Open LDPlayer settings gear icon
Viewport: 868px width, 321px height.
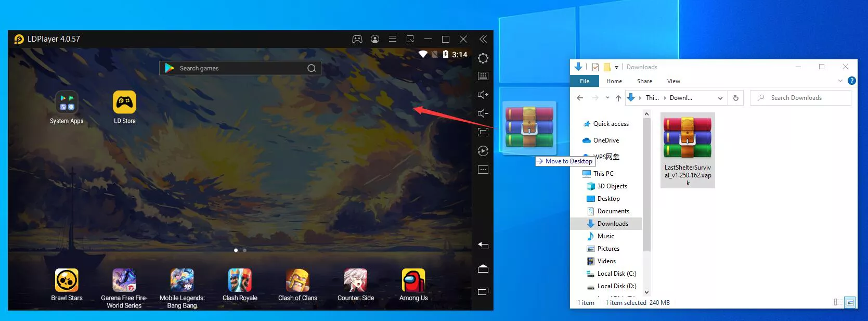click(x=483, y=58)
